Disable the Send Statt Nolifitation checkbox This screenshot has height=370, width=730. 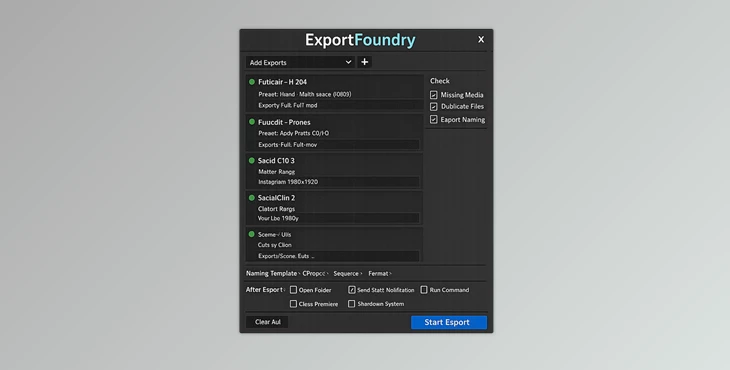352,290
